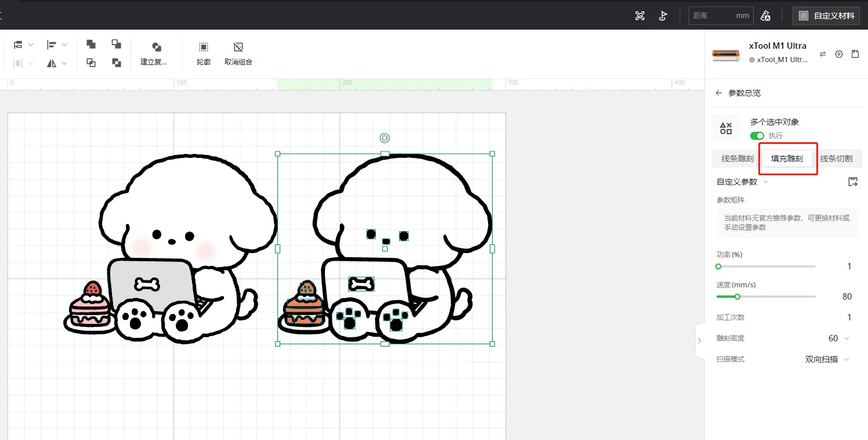This screenshot has height=440, width=868.
Task: Click the flip mirror triangles icon
Action: (x=52, y=63)
